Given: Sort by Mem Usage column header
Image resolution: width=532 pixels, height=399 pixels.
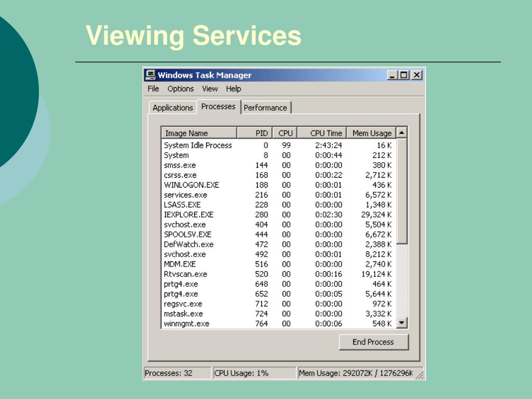Looking at the screenshot, I should pyautogui.click(x=371, y=133).
